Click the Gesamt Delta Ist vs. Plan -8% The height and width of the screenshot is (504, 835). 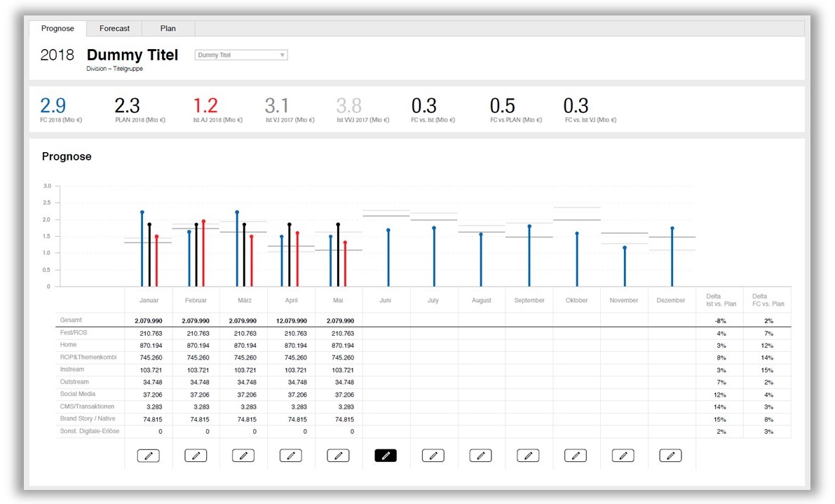pyautogui.click(x=721, y=321)
